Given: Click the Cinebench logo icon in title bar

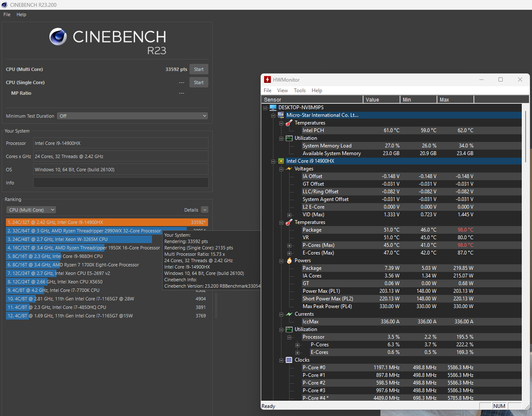Looking at the screenshot, I should pos(5,5).
